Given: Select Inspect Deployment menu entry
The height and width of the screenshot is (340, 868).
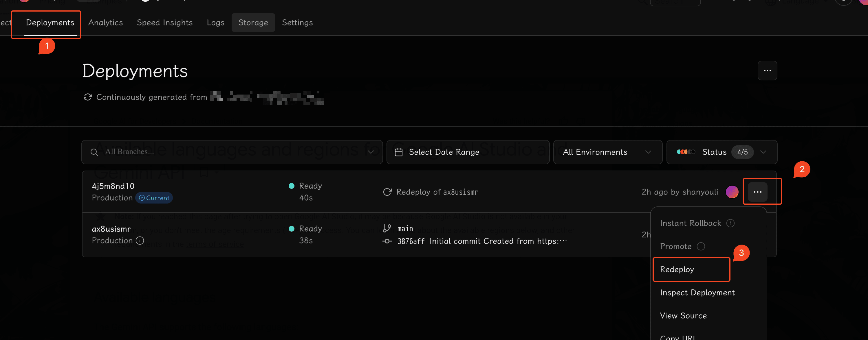Looking at the screenshot, I should click(697, 293).
